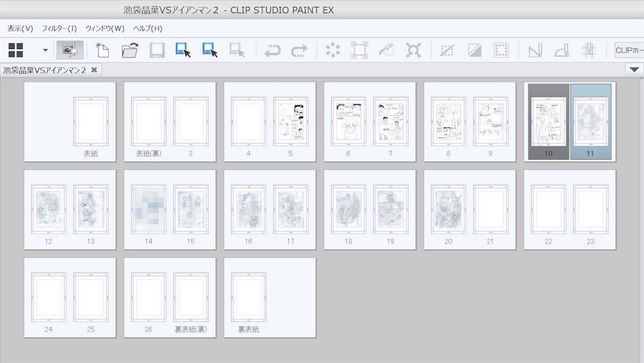Expand the tab list dropdown arrow
Image resolution: width=644 pixels, height=363 pixels.
point(634,70)
